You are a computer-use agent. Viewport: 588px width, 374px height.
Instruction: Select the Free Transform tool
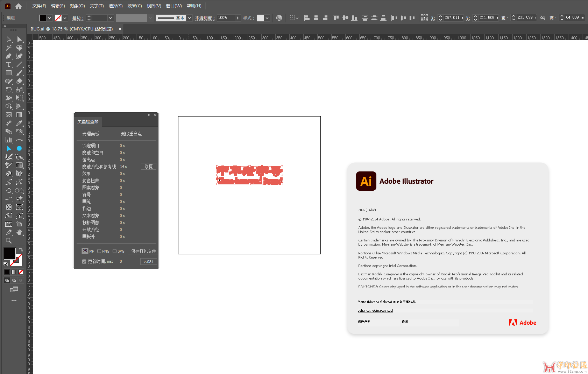tap(19, 98)
